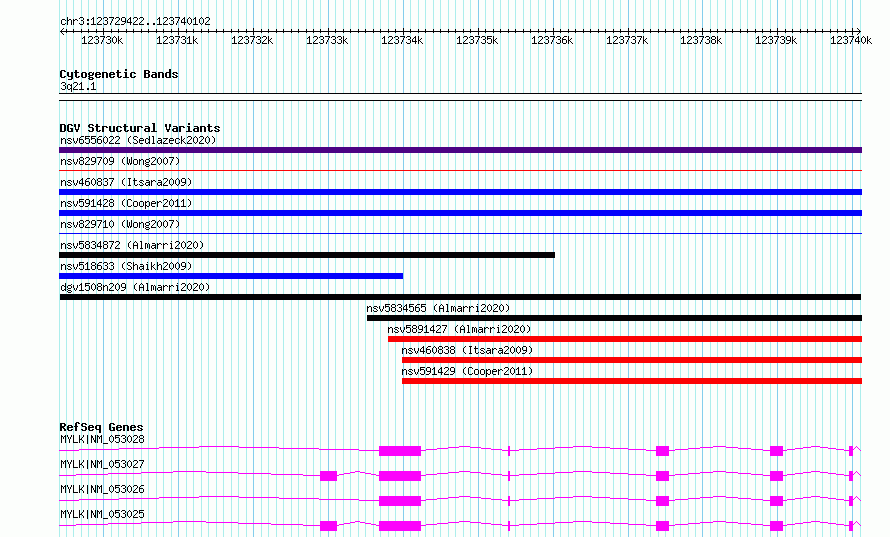The height and width of the screenshot is (537, 890).
Task: Open variant label nsv5834565 (Almarri2020)
Action: (438, 308)
